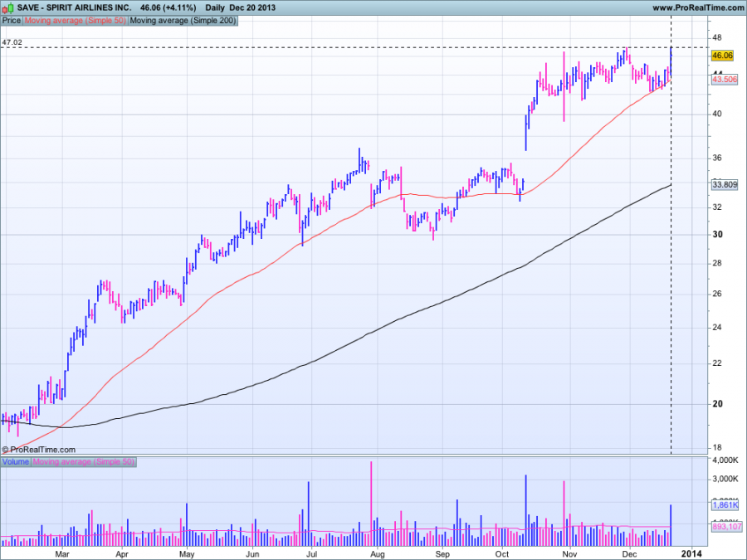Click the 20 price axis label
The height and width of the screenshot is (560, 747).
tap(717, 403)
